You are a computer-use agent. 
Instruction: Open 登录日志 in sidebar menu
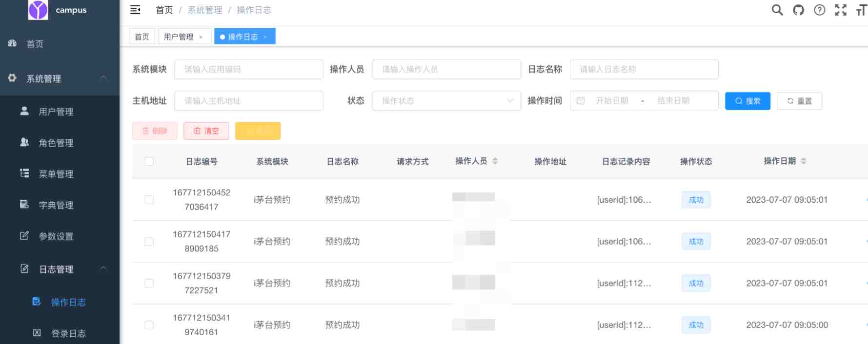click(68, 333)
